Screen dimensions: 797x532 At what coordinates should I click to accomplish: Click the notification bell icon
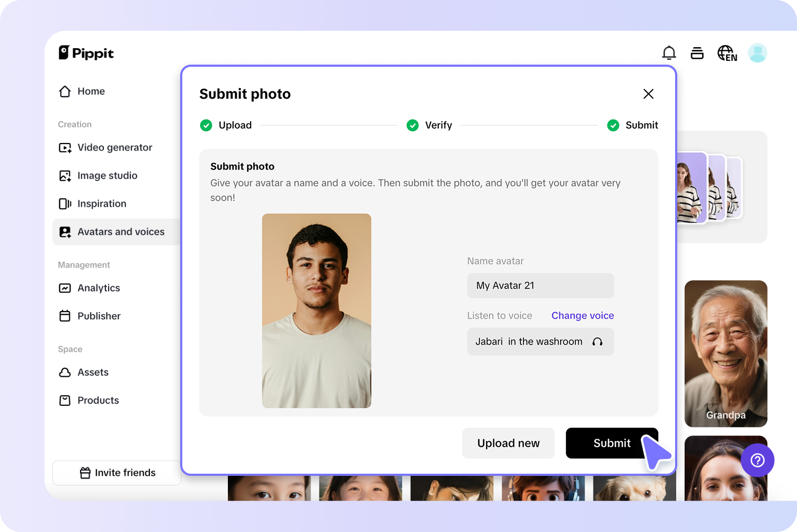(x=669, y=53)
